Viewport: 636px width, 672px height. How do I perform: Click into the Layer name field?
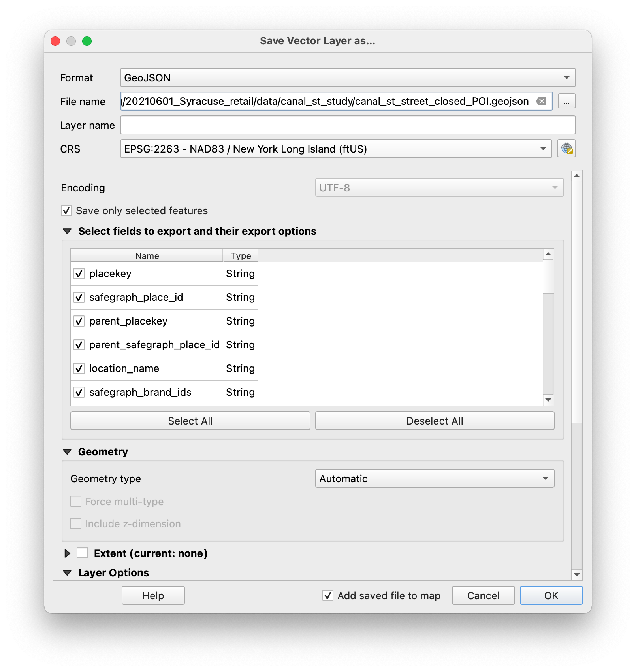348,125
